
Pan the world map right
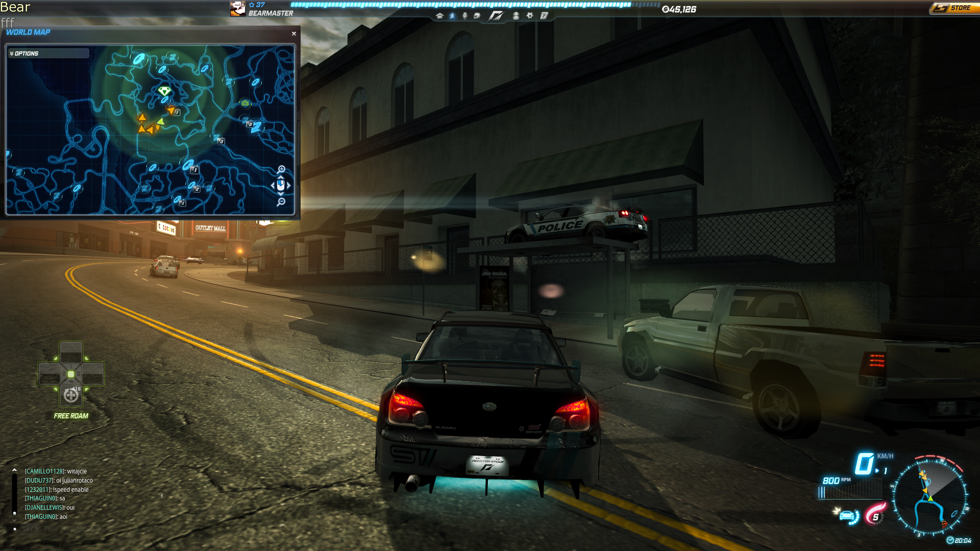tap(289, 186)
